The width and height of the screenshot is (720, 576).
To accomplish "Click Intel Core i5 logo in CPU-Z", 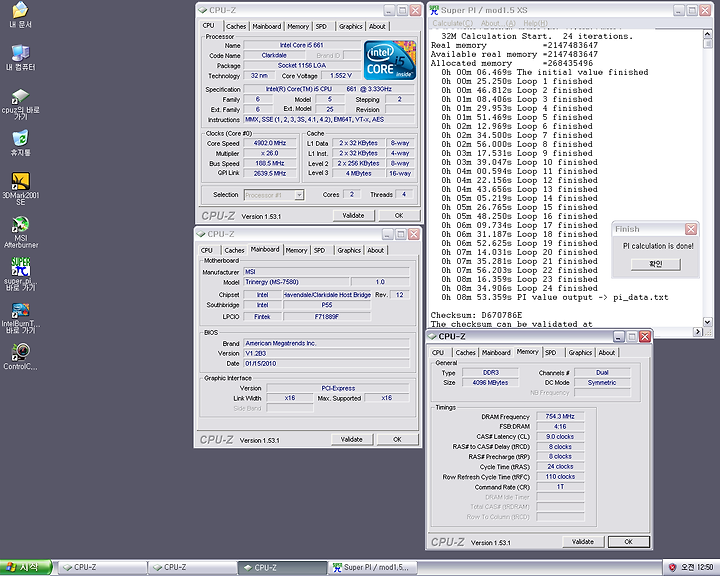I will tap(390, 60).
